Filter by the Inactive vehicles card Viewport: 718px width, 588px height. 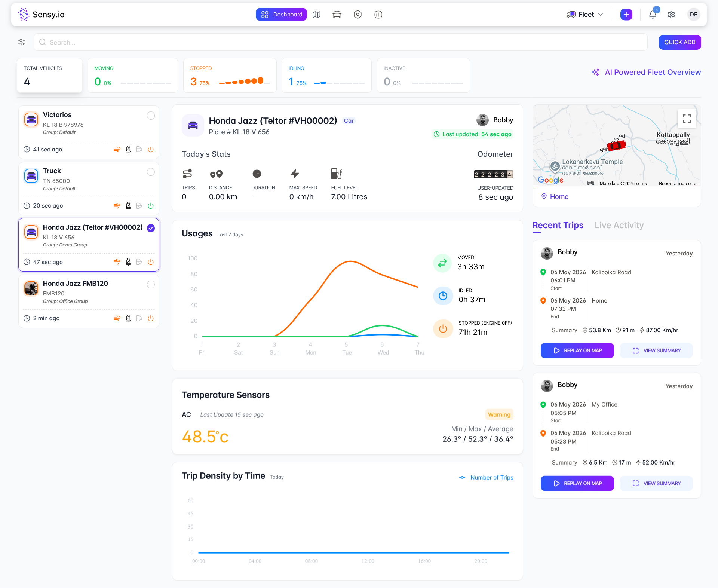(x=423, y=75)
